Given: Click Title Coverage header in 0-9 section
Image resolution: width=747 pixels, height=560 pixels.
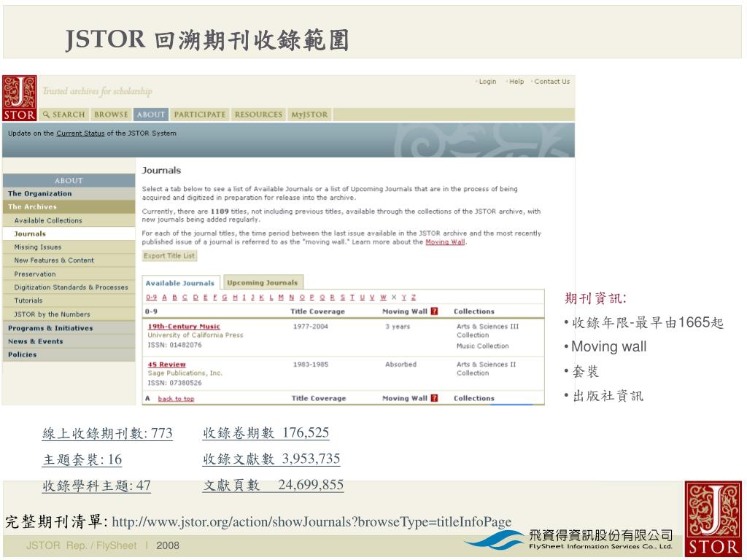Looking at the screenshot, I should [x=318, y=311].
